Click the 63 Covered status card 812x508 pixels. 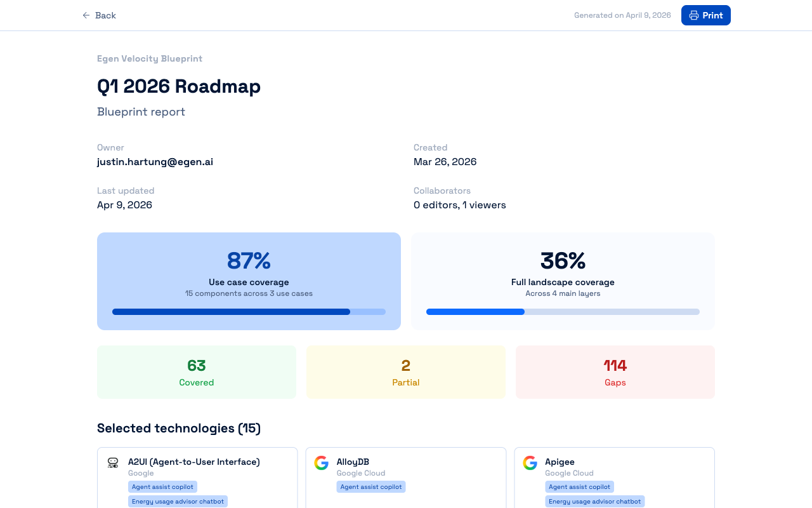click(197, 372)
